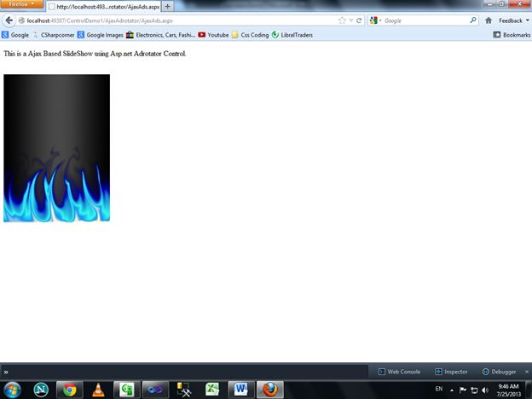Open the tools wrench taskbar icon
This screenshot has width=532, height=399.
[183, 390]
